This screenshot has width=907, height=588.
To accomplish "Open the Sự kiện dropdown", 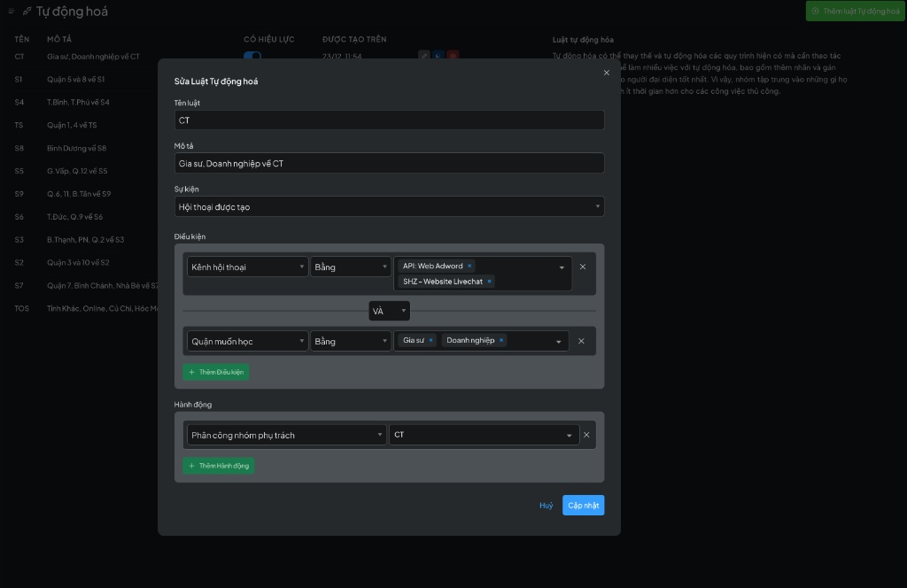I will coord(389,206).
